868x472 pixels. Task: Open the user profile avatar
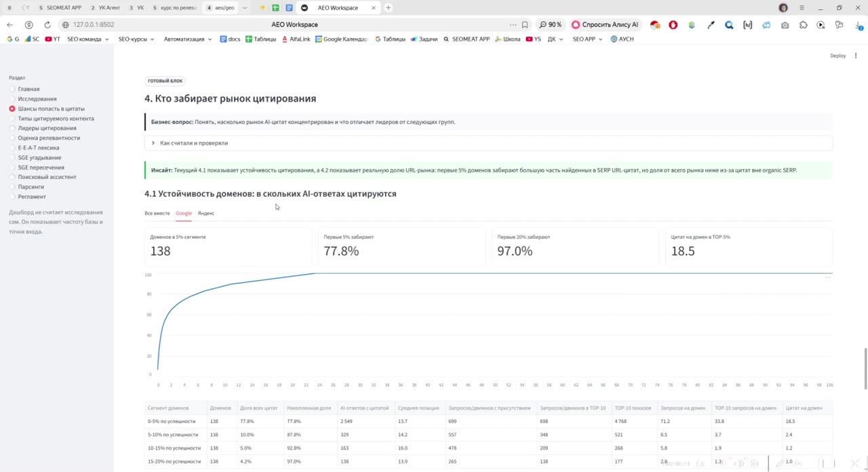tap(783, 7)
